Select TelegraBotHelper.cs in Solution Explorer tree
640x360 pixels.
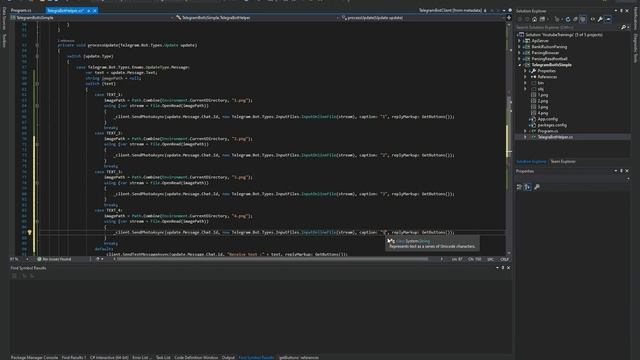pos(555,137)
